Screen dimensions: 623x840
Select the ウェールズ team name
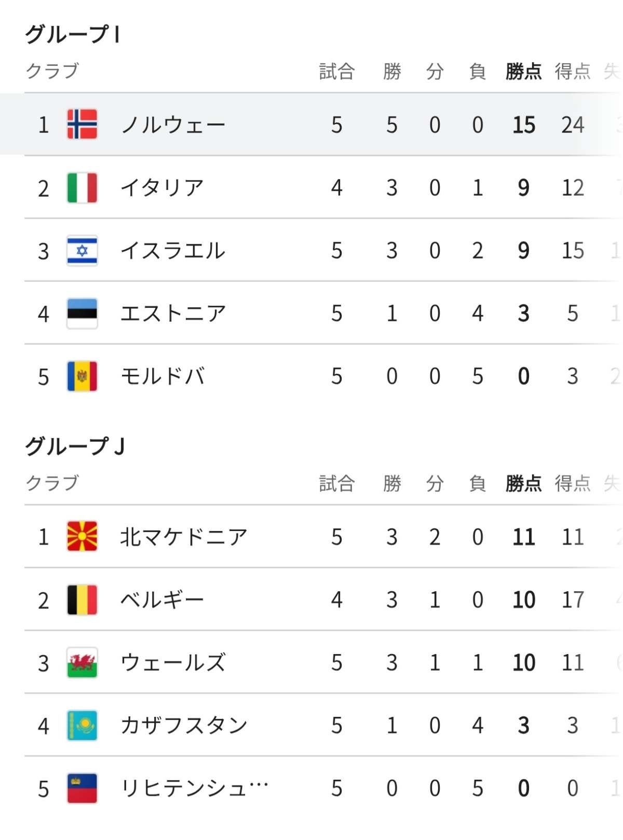click(x=173, y=662)
